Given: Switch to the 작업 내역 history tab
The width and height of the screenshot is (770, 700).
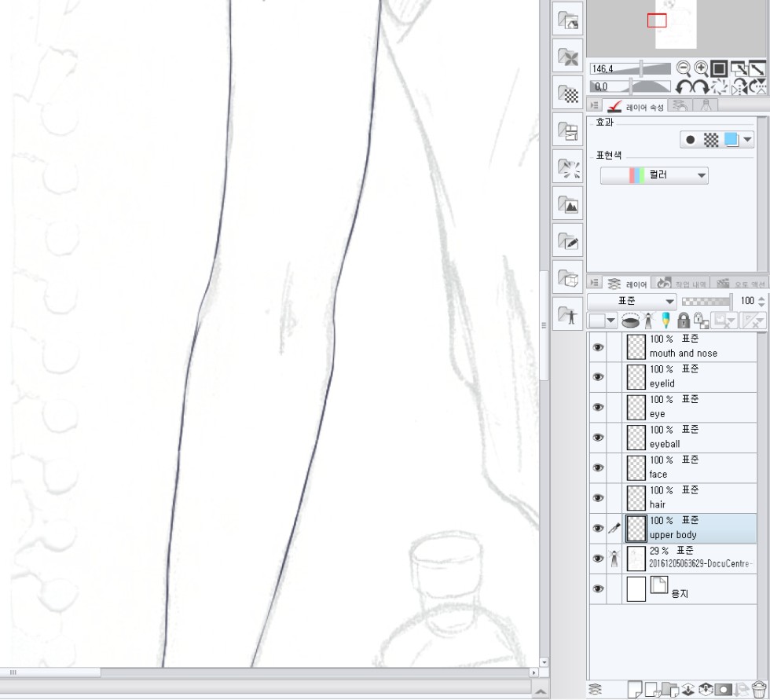Looking at the screenshot, I should pos(680,284).
